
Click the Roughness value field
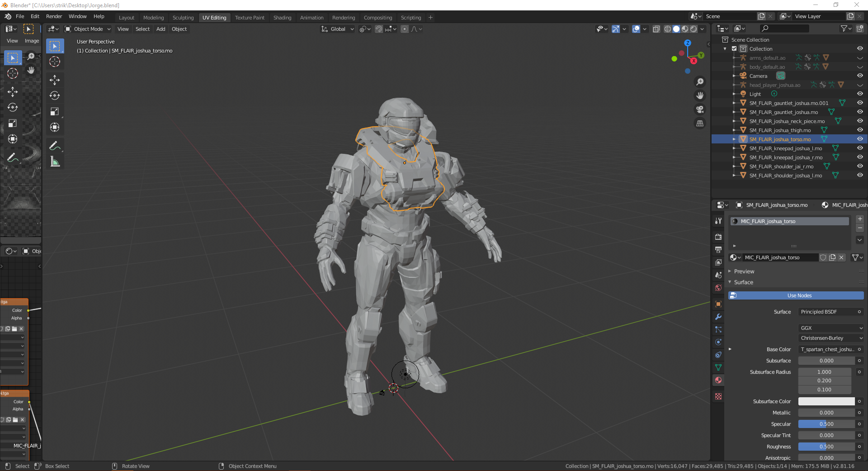point(826,447)
